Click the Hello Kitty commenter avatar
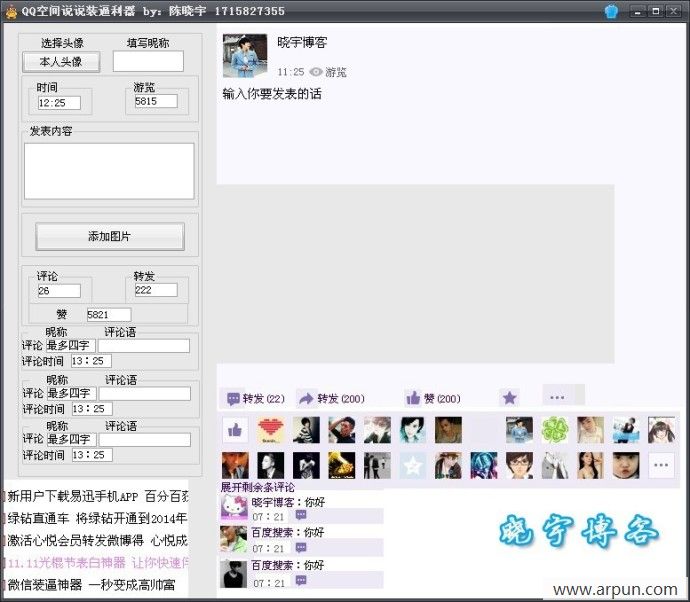The height and width of the screenshot is (602, 690). (x=234, y=508)
